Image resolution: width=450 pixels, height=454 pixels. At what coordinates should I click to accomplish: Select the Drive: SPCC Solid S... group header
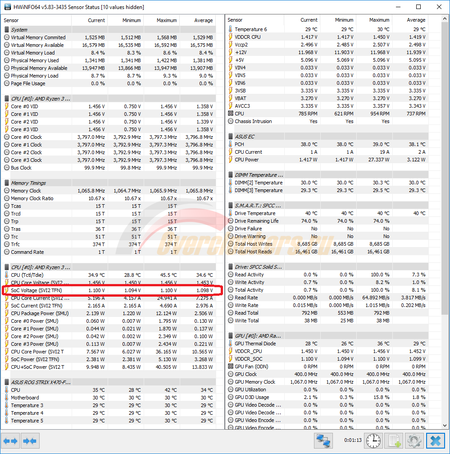328,267
